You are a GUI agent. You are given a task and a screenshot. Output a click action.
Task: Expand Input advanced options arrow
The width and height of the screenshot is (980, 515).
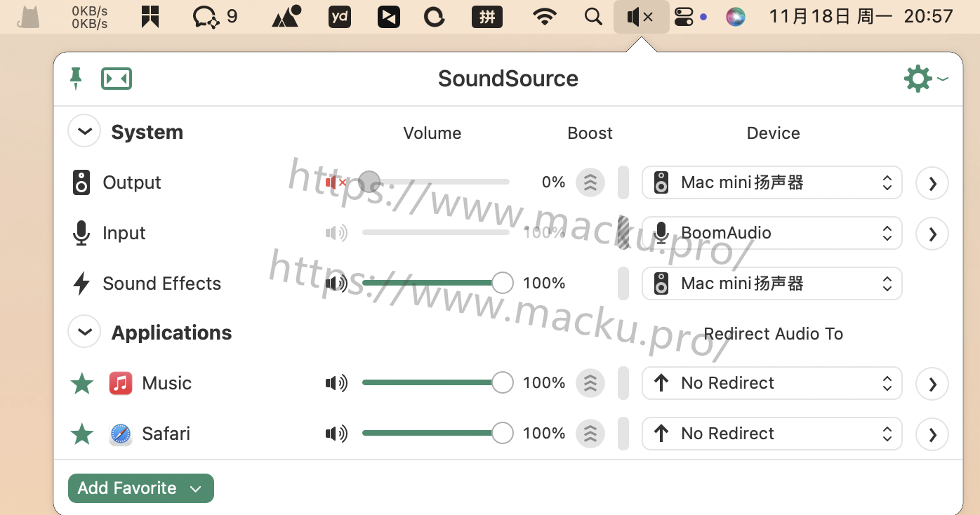pos(932,234)
